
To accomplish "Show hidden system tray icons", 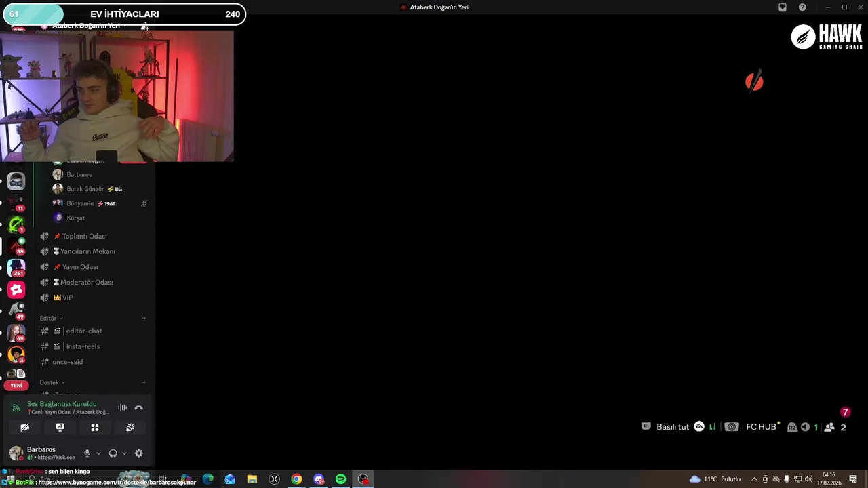I will pos(754,479).
